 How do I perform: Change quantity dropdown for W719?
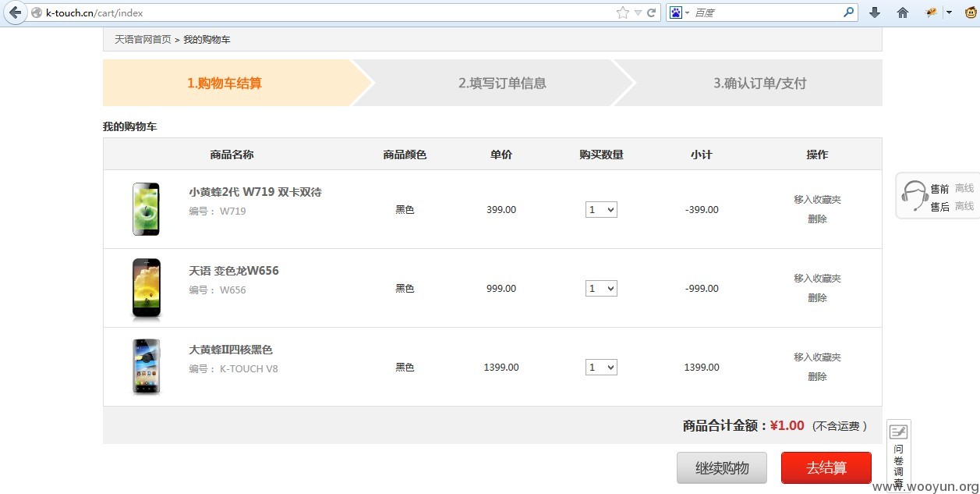point(601,209)
